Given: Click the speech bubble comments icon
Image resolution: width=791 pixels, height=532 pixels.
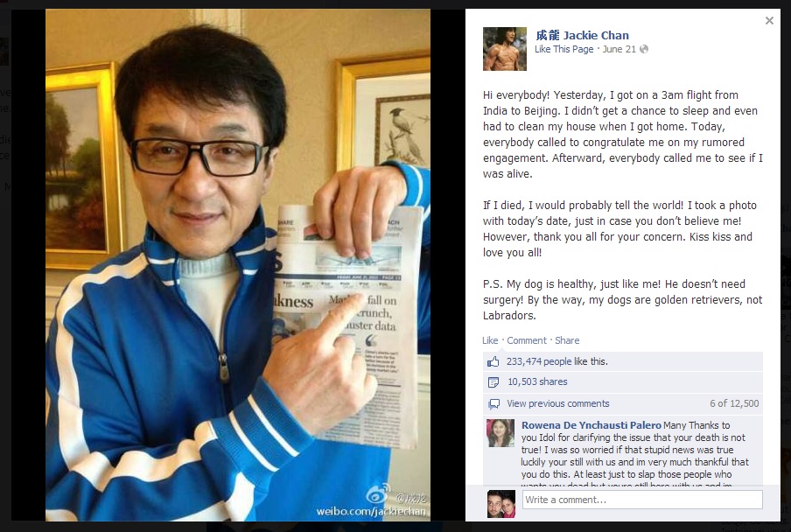Looking at the screenshot, I should click(493, 404).
